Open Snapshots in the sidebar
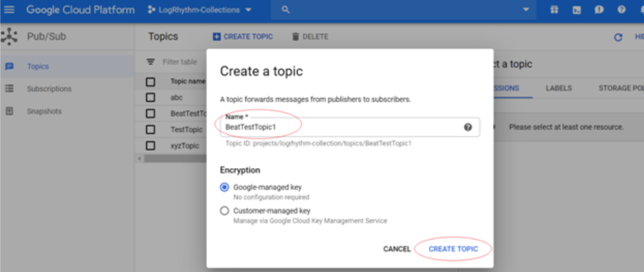Image resolution: width=644 pixels, height=272 pixels. (x=44, y=111)
